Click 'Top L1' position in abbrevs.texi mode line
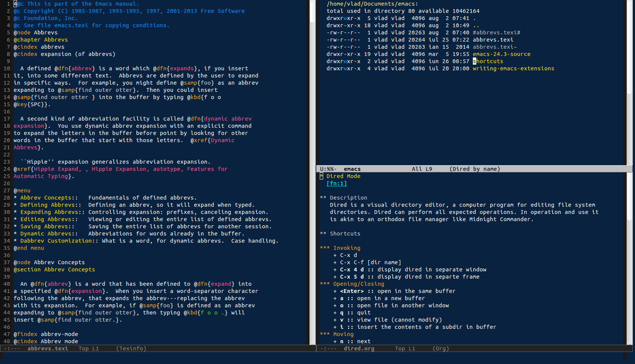The height and width of the screenshot is (364, 635). pos(88,349)
